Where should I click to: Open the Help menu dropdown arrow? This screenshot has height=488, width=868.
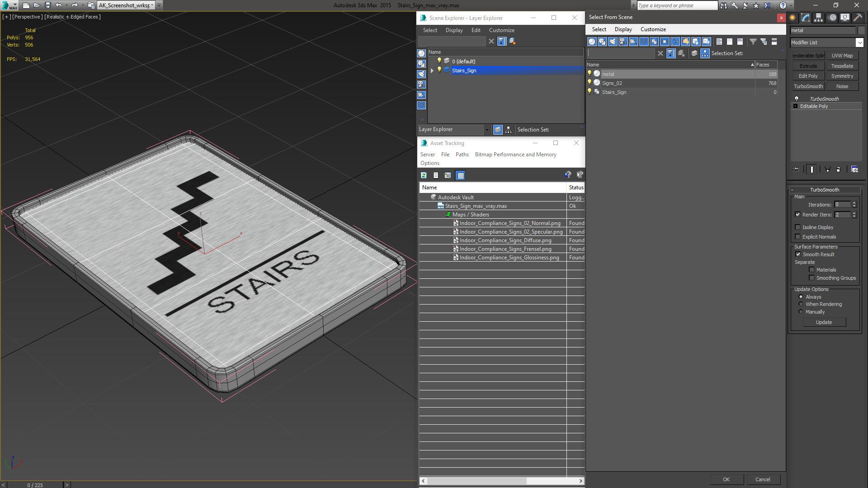791,5
